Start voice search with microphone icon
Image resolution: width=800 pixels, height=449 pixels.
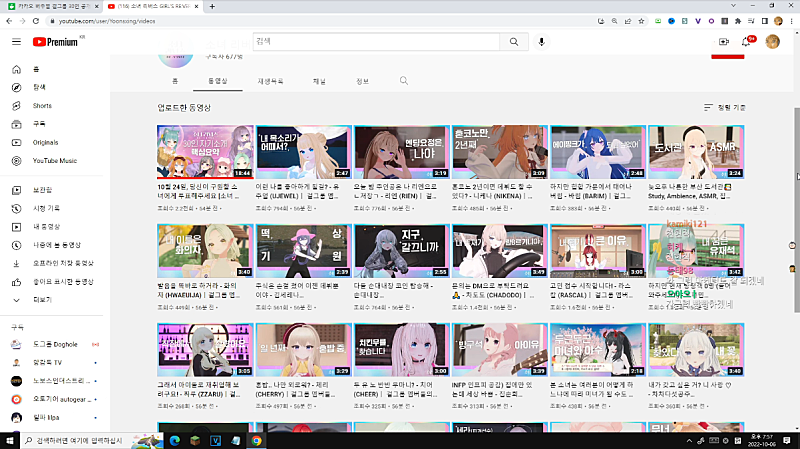pos(542,42)
